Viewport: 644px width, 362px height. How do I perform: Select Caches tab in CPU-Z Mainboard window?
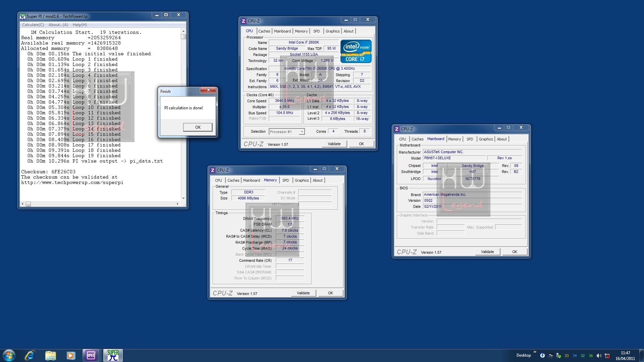(417, 139)
